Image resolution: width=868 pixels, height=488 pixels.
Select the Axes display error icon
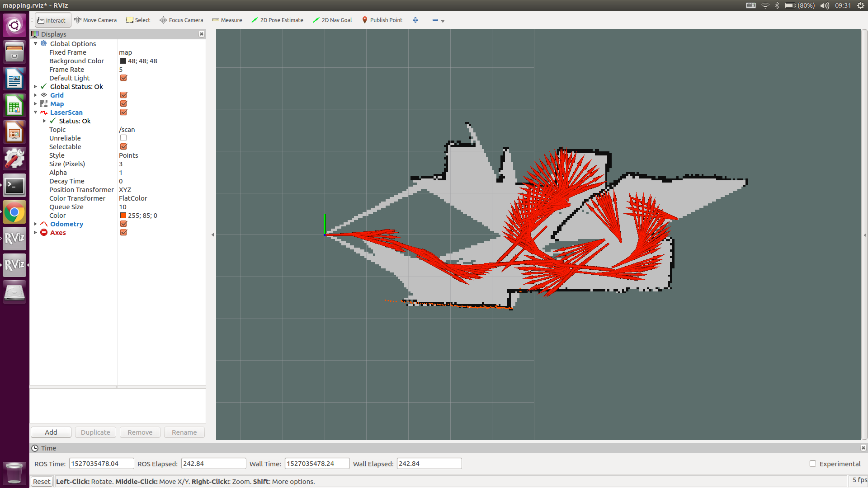coord(44,232)
